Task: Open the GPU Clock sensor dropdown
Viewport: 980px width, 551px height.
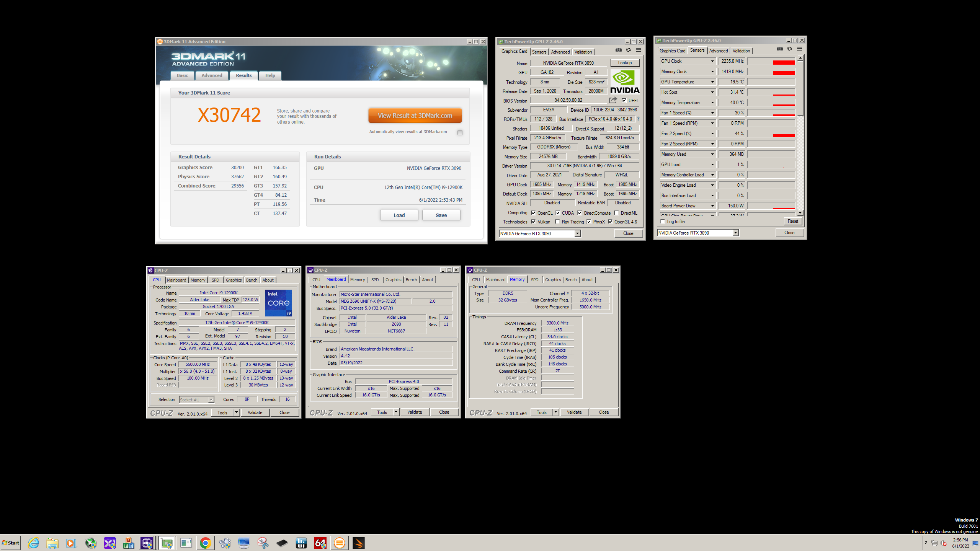Action: point(712,61)
